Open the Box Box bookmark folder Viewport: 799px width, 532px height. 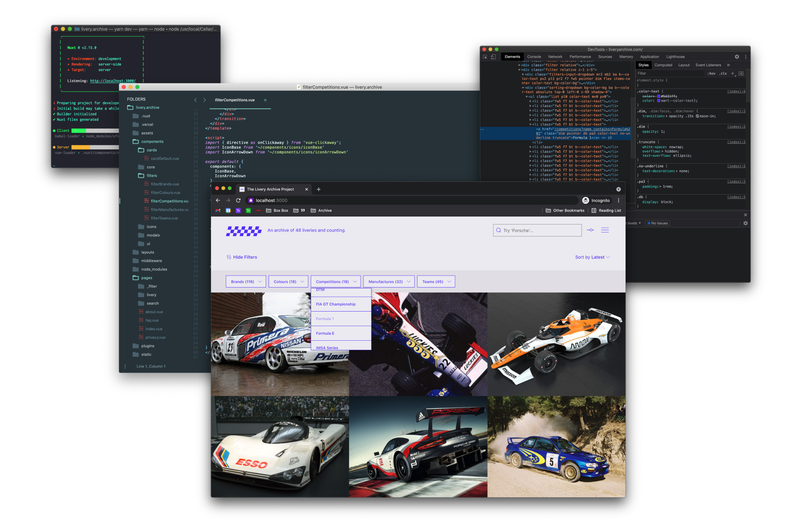click(277, 210)
